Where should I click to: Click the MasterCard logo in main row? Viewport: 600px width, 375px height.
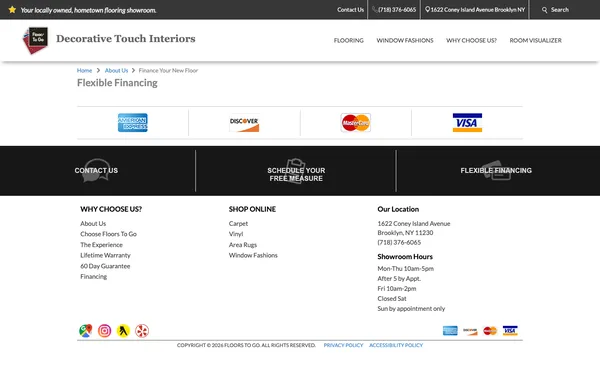point(356,122)
